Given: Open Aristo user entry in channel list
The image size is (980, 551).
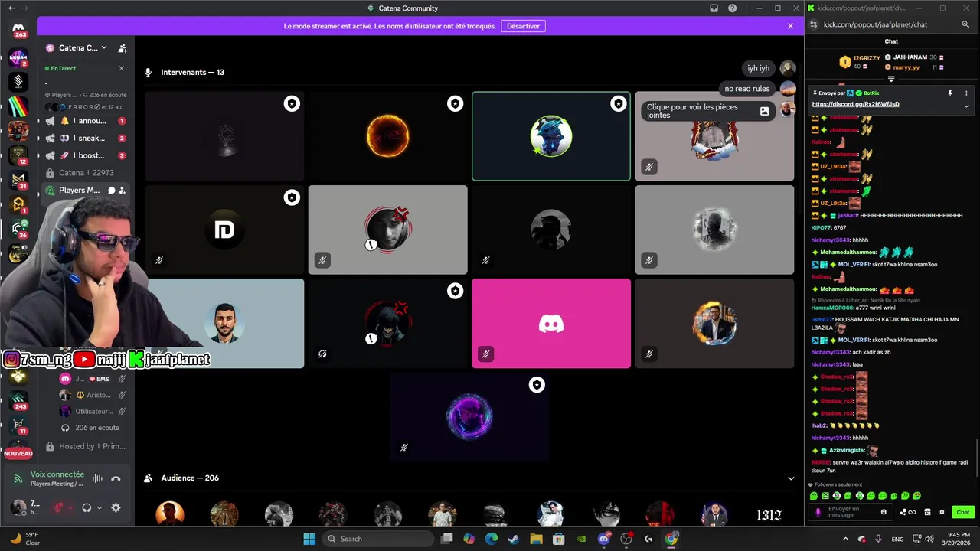Looking at the screenshot, I should click(92, 395).
